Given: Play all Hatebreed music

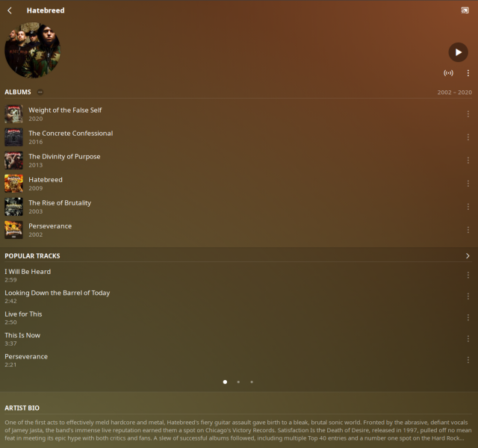Looking at the screenshot, I should click(458, 52).
